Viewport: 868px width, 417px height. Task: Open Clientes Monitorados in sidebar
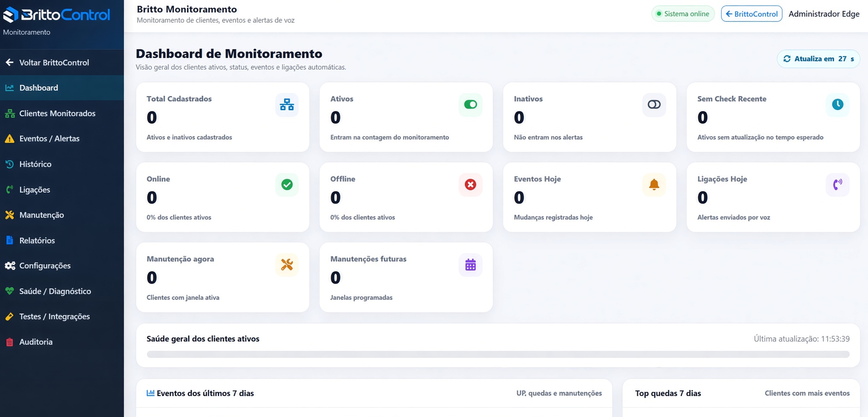[62, 113]
